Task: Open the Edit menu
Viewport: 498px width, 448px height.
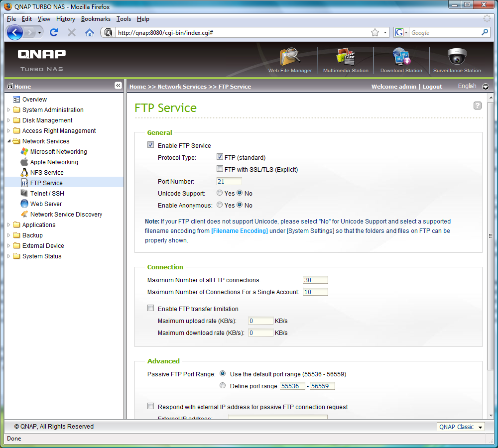Action: pos(27,19)
